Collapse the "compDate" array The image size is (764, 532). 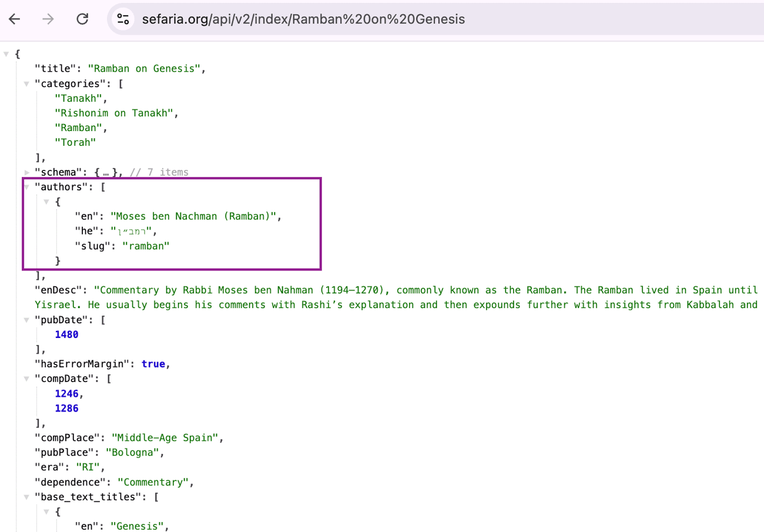click(x=26, y=379)
